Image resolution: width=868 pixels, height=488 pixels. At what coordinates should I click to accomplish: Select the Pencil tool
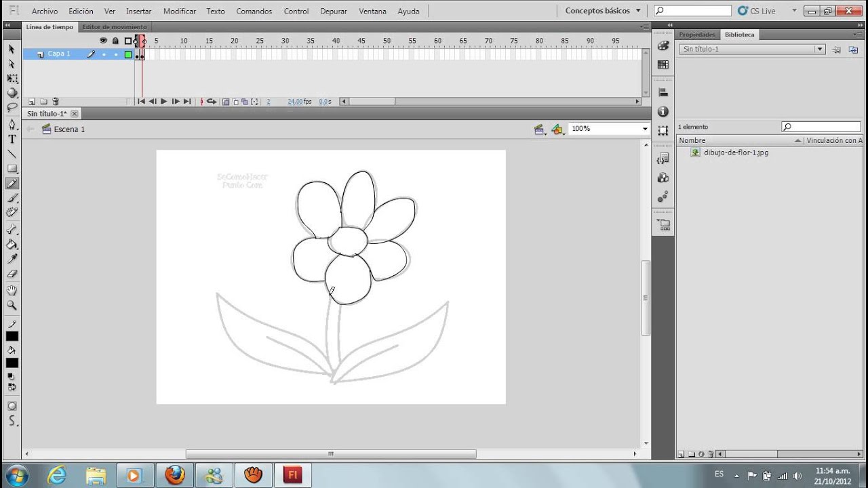(x=12, y=184)
